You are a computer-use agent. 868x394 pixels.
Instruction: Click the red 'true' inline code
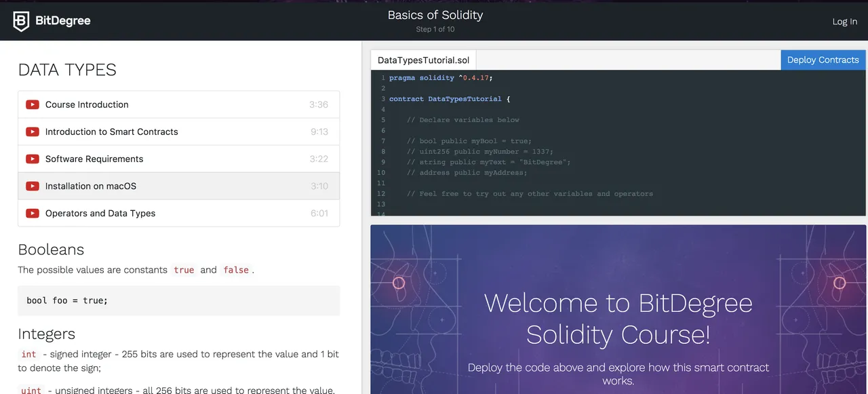(184, 270)
